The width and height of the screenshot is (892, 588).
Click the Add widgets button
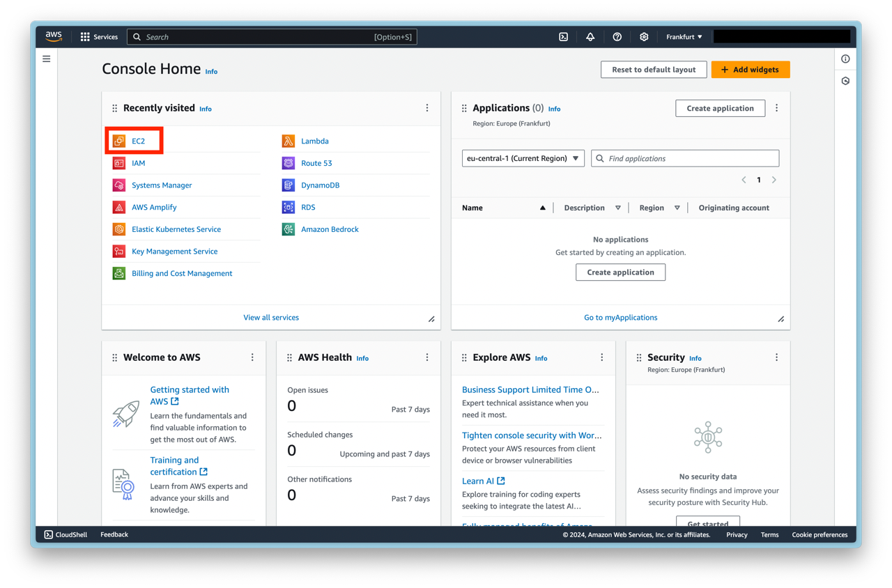point(751,69)
